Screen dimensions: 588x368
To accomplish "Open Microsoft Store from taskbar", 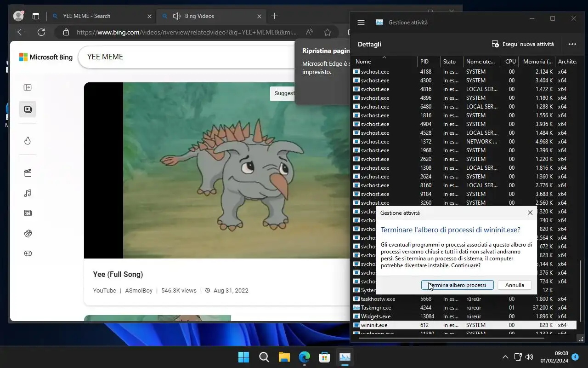I will (x=324, y=357).
